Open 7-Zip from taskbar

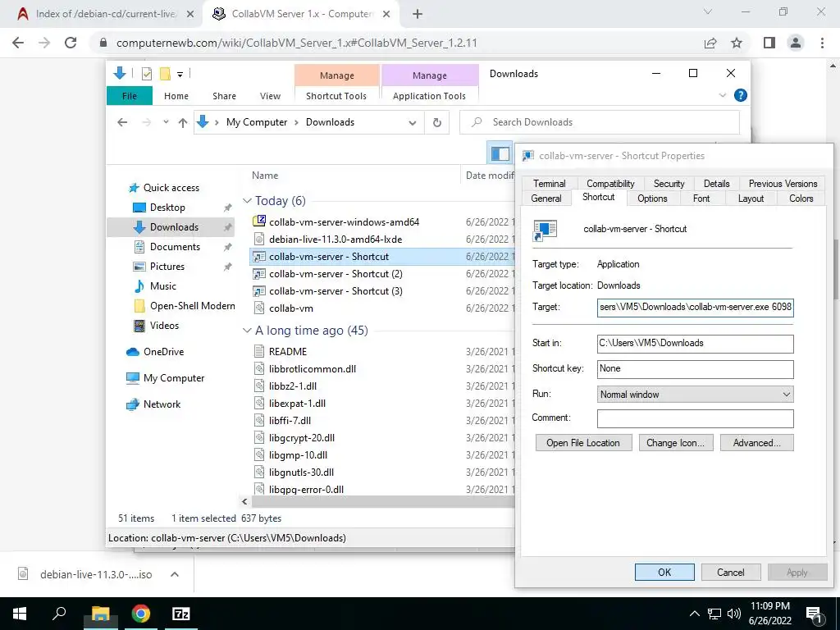[180, 614]
